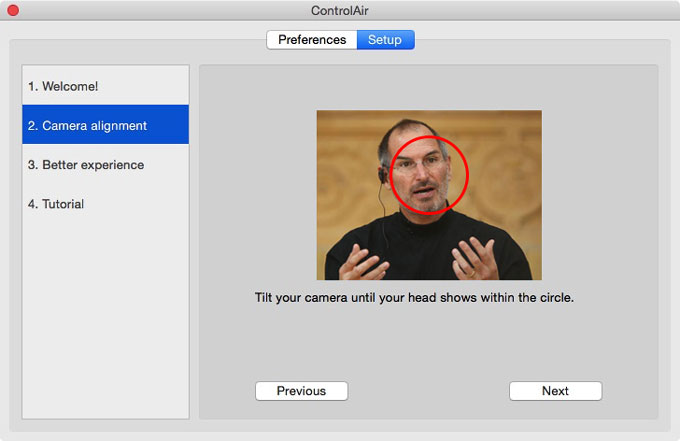
Task: Go to '3. Better experience' step
Action: tap(105, 164)
